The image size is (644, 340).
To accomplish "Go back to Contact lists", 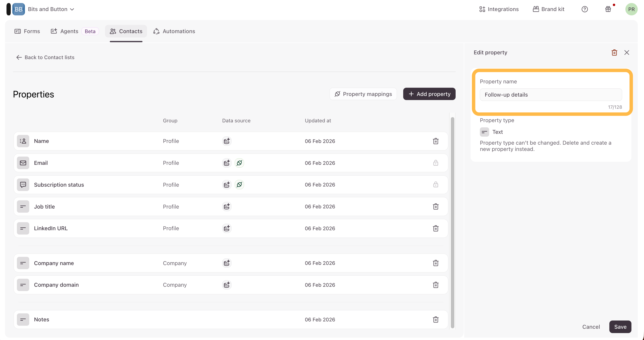I will [x=45, y=58].
